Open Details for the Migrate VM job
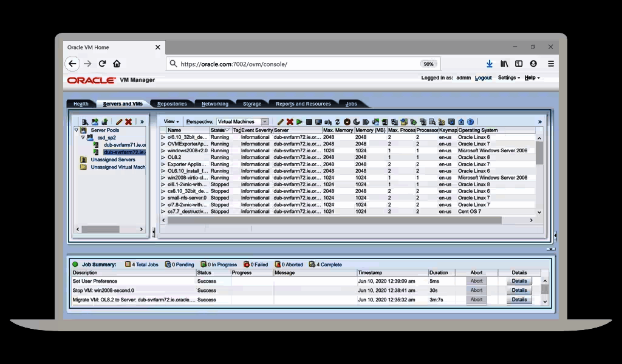The height and width of the screenshot is (364, 622). 519,299
